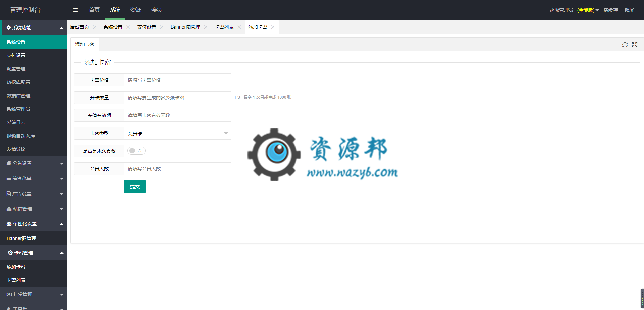Click the vertical scrollbar thumb
This screenshot has height=310, width=644.
click(x=642, y=298)
